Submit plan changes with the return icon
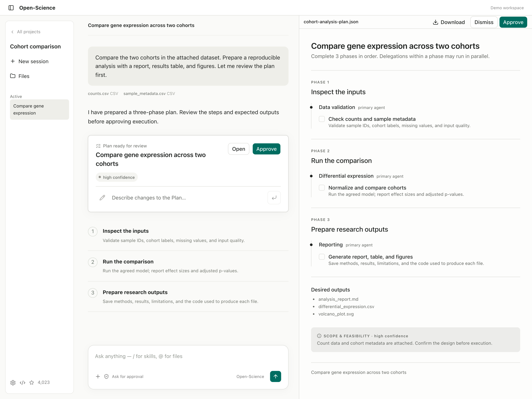This screenshot has width=532, height=399. pyautogui.click(x=274, y=198)
